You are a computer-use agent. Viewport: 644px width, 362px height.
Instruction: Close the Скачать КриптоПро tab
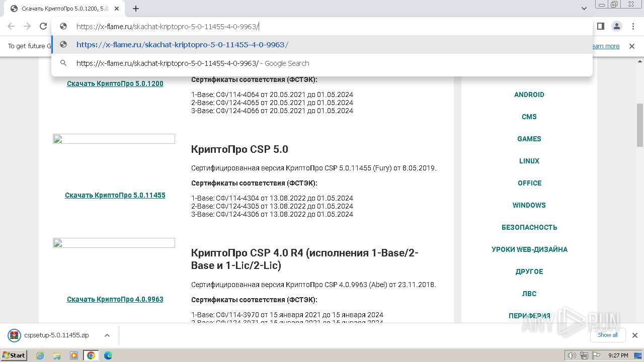pos(117,9)
